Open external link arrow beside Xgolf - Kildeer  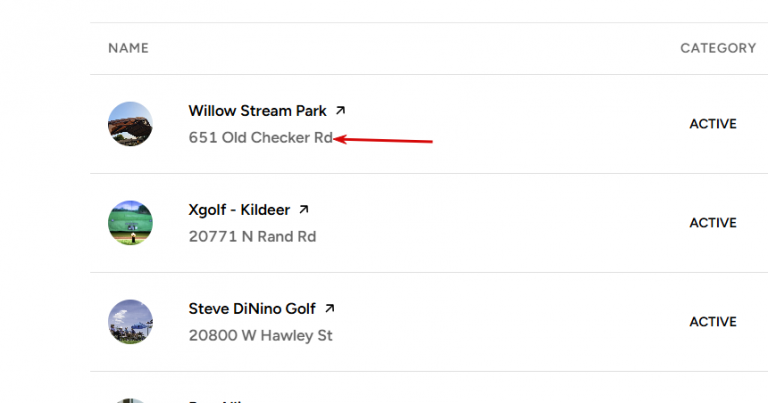tap(304, 210)
